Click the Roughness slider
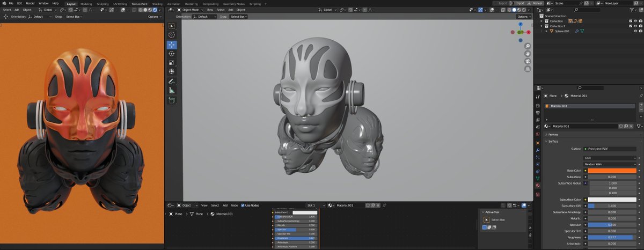The image size is (644, 250). (x=612, y=237)
